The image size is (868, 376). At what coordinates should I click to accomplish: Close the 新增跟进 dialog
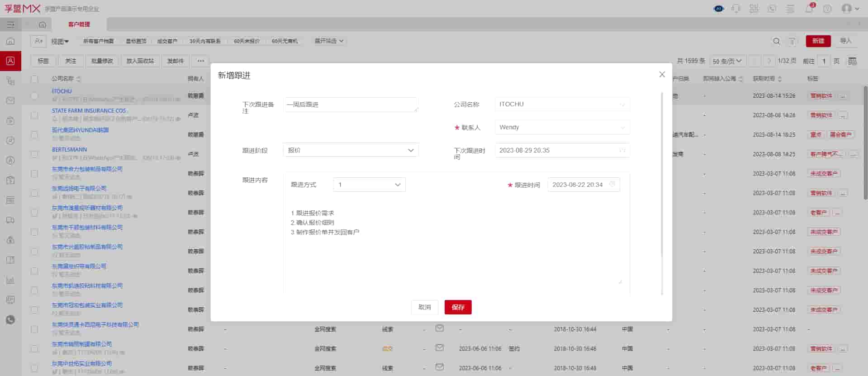[662, 75]
